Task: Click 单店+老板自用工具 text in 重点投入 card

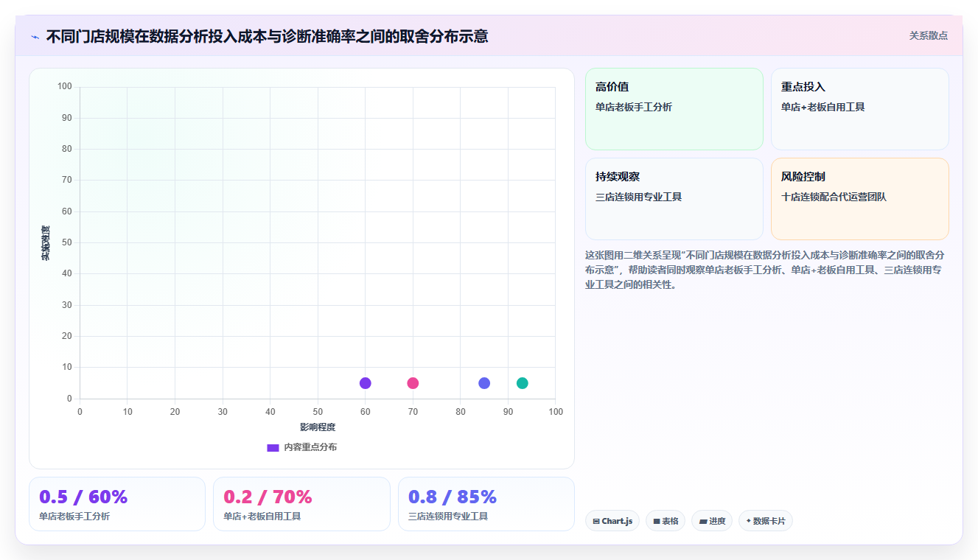Action: click(x=823, y=108)
